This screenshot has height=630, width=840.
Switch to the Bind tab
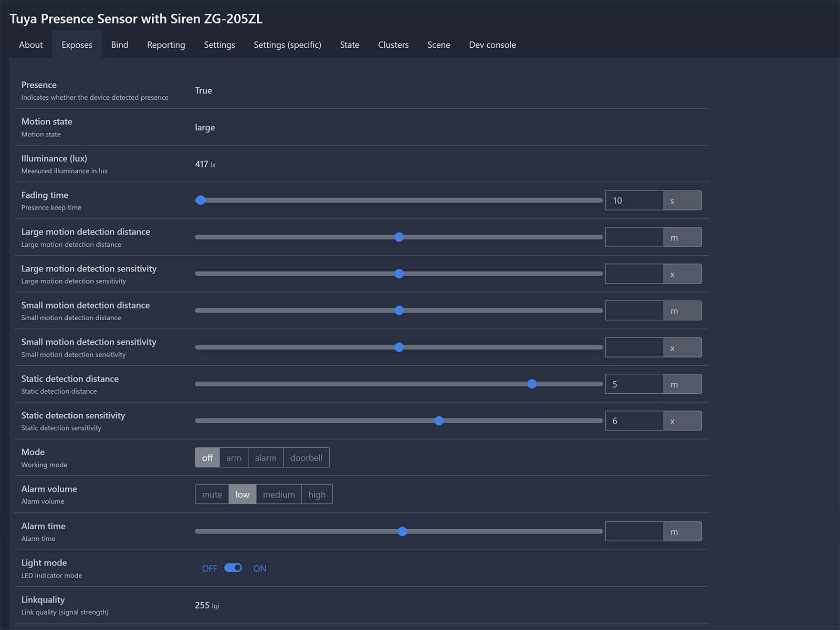tap(120, 45)
